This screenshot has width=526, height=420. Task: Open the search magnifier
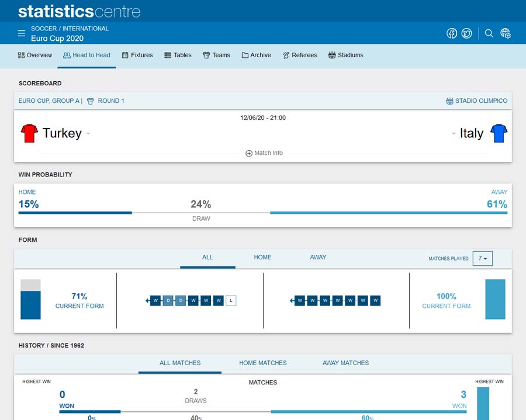pos(489,34)
